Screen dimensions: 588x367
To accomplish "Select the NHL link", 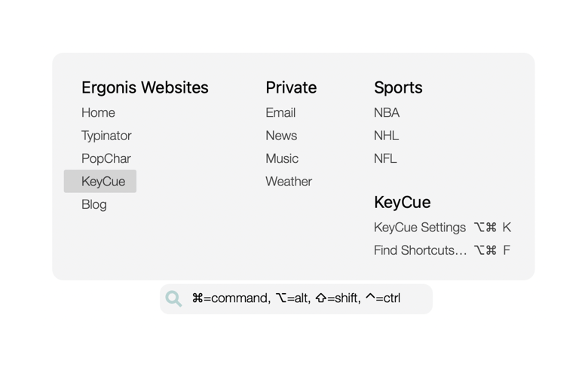I will click(x=387, y=136).
